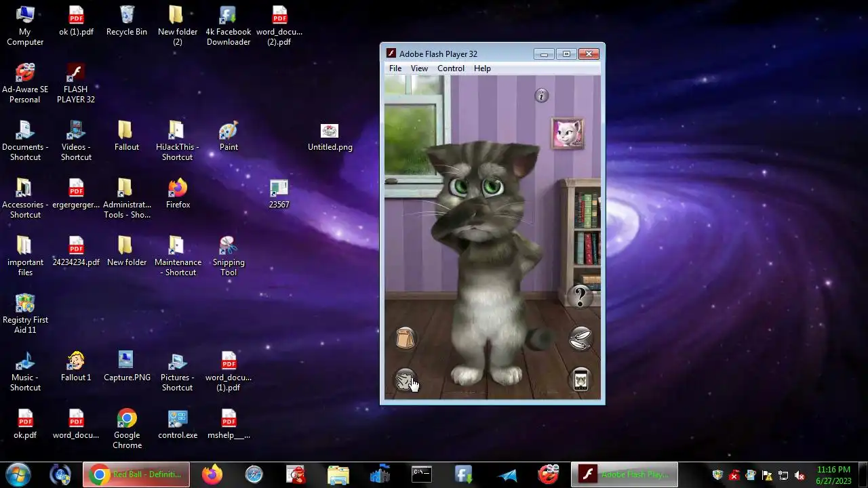Select the Administrative Tools shortcut icon
Image resolution: width=868 pixels, height=488 pixels.
[x=127, y=199]
